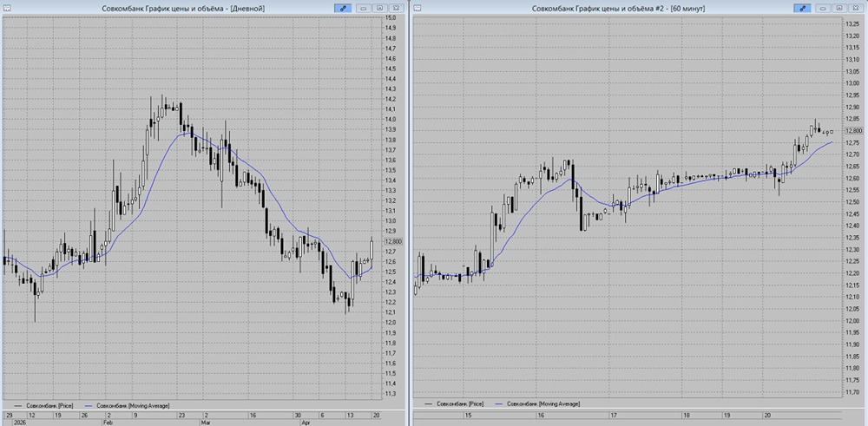Viewport: 868px width, 426px height.
Task: Click the '18' date label on 60-minute time axis
Action: [x=687, y=415]
